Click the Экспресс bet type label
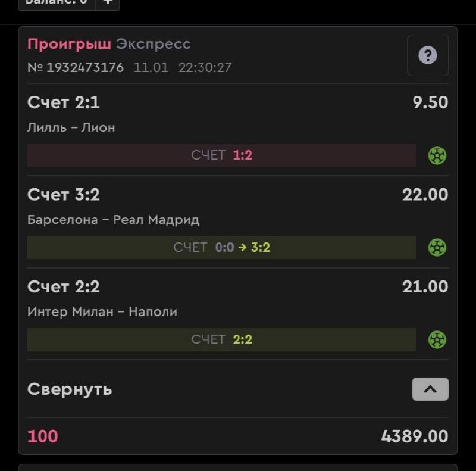 (153, 44)
